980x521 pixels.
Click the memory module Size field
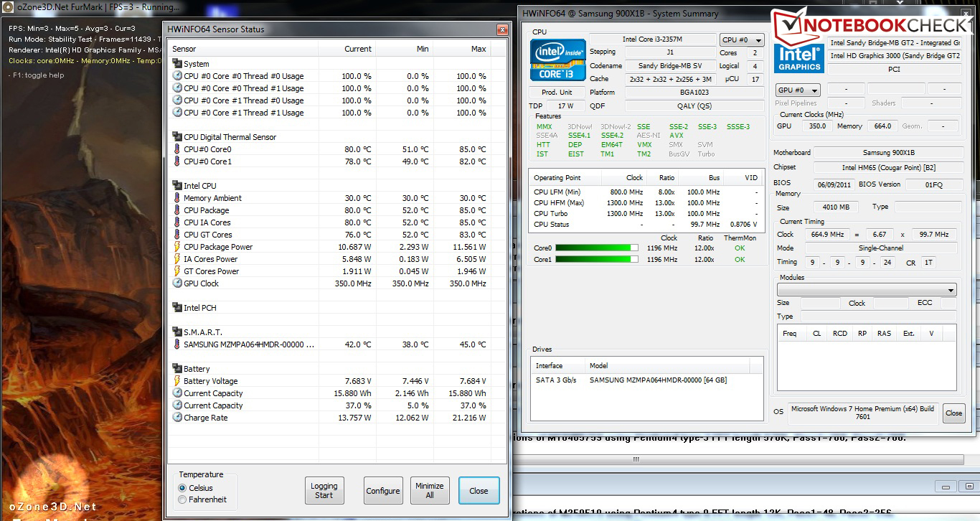coord(819,303)
